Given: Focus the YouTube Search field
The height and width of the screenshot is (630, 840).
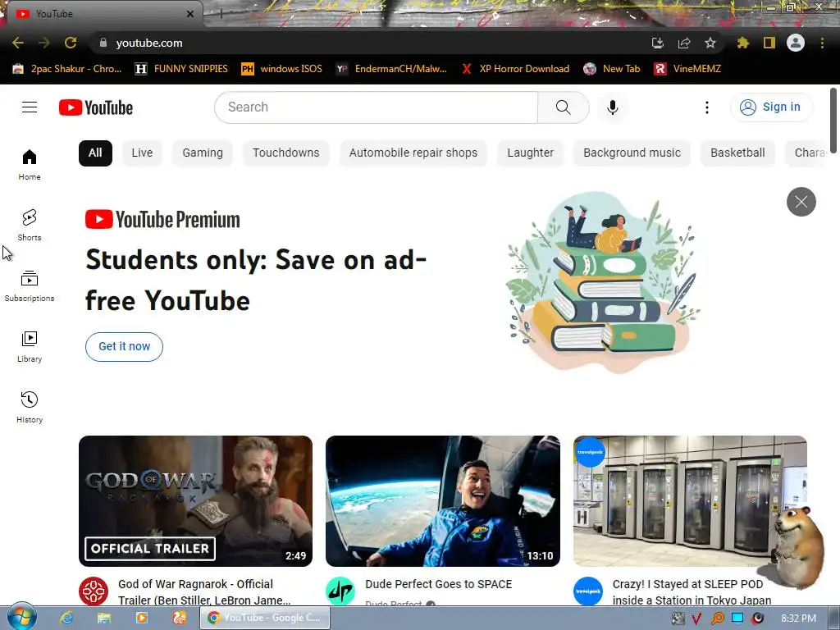Looking at the screenshot, I should click(x=376, y=107).
